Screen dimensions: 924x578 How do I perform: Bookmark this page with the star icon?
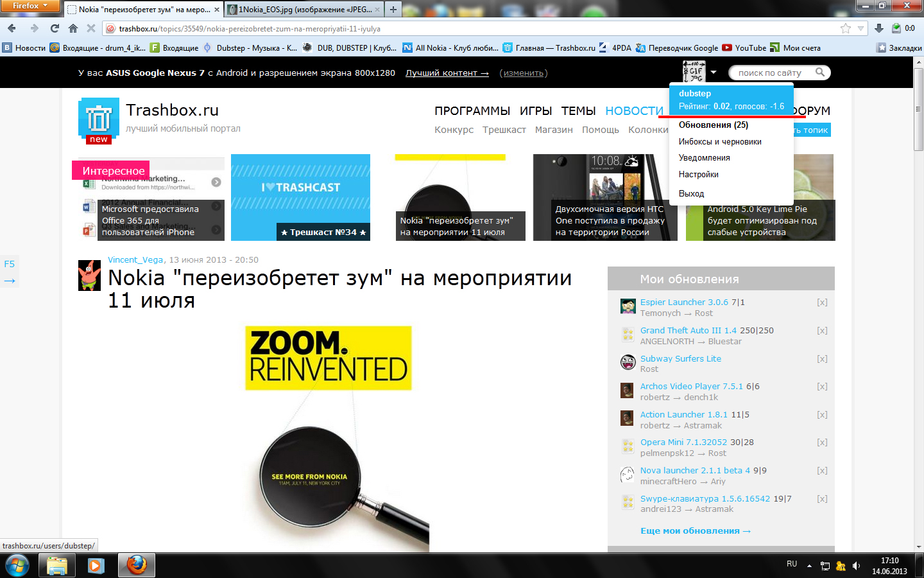coord(846,28)
